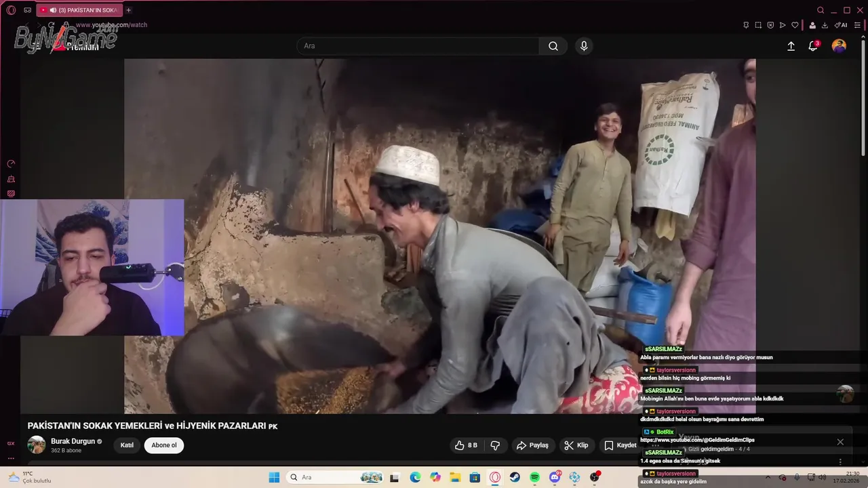Submit search with YouTube magnifier button
868x488 pixels.
click(x=553, y=46)
